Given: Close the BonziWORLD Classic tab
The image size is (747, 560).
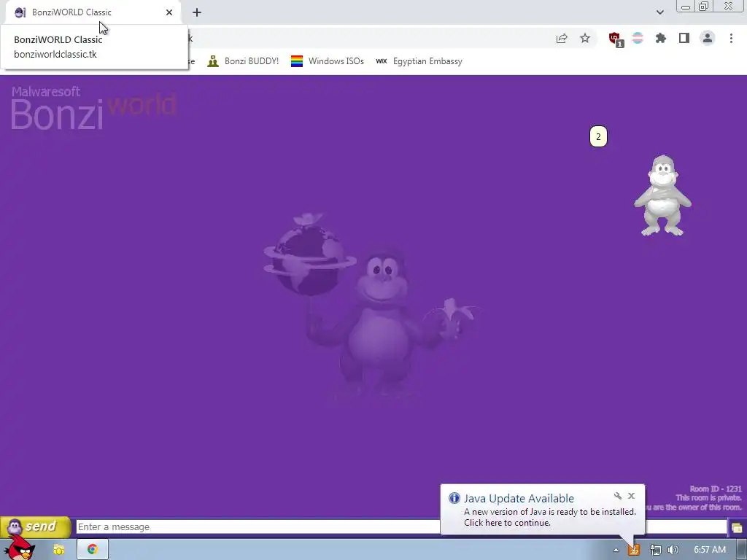Looking at the screenshot, I should click(x=169, y=12).
